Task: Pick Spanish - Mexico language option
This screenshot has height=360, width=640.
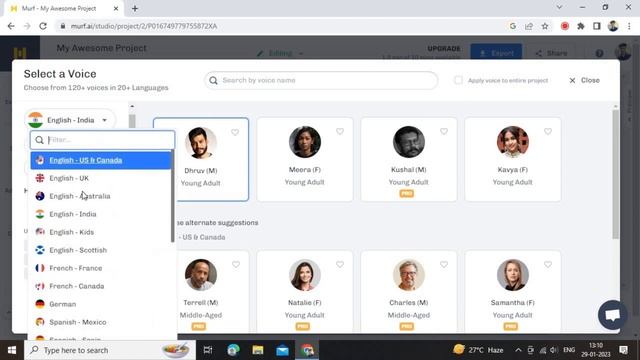Action: pos(101,322)
